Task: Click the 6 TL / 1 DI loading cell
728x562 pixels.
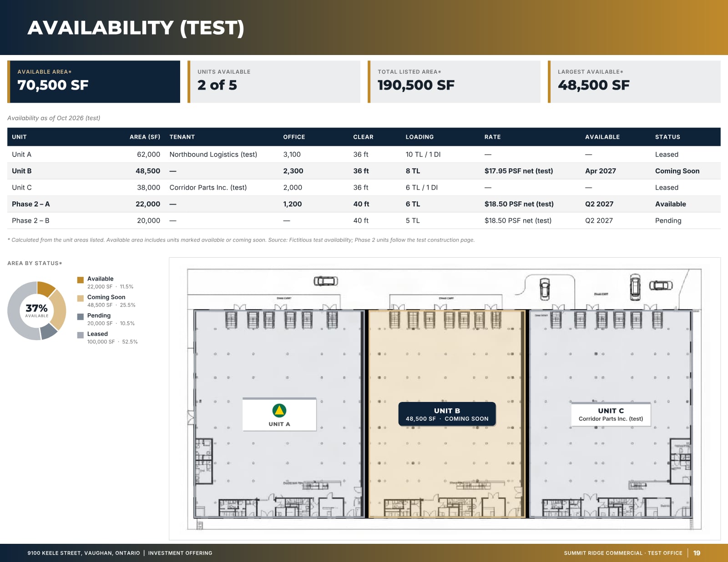Action: 421,187
